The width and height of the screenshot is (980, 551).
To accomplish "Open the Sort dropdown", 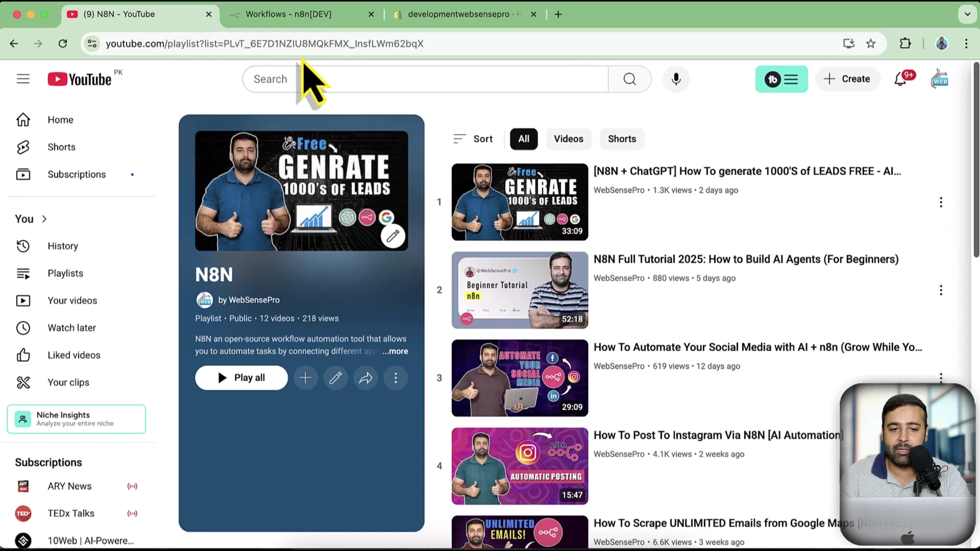I will pos(473,139).
